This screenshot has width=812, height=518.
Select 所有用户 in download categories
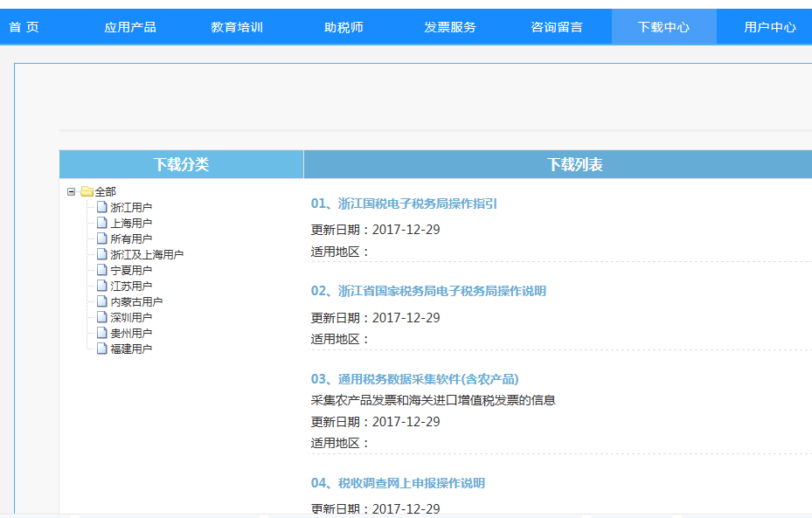coord(131,238)
